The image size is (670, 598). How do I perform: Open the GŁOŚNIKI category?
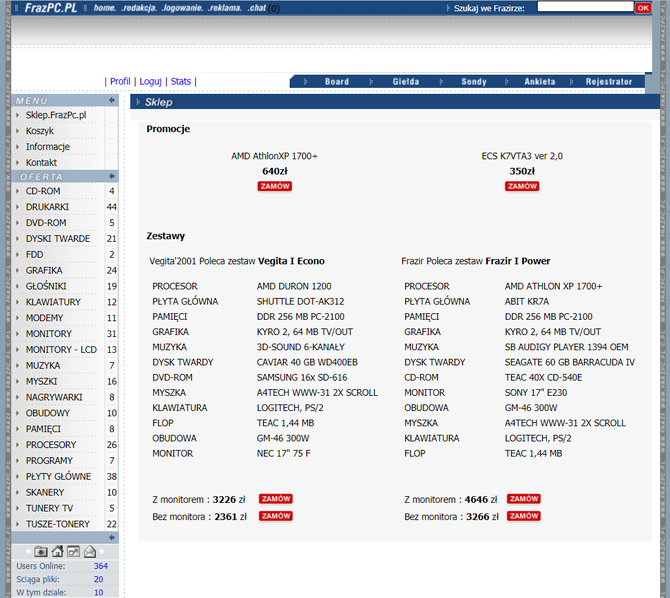(x=46, y=286)
